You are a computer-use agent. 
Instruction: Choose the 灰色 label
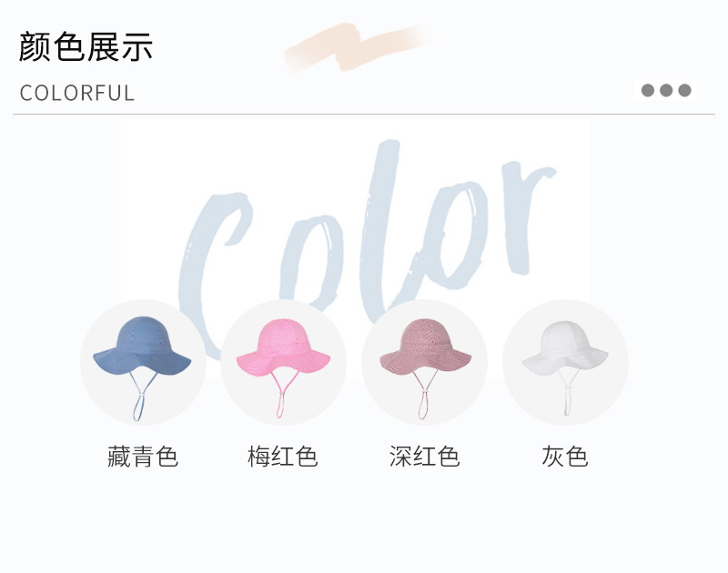pyautogui.click(x=565, y=456)
